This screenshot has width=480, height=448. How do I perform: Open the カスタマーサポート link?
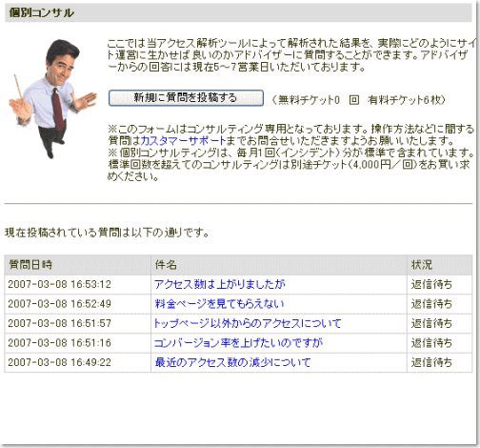tap(183, 140)
